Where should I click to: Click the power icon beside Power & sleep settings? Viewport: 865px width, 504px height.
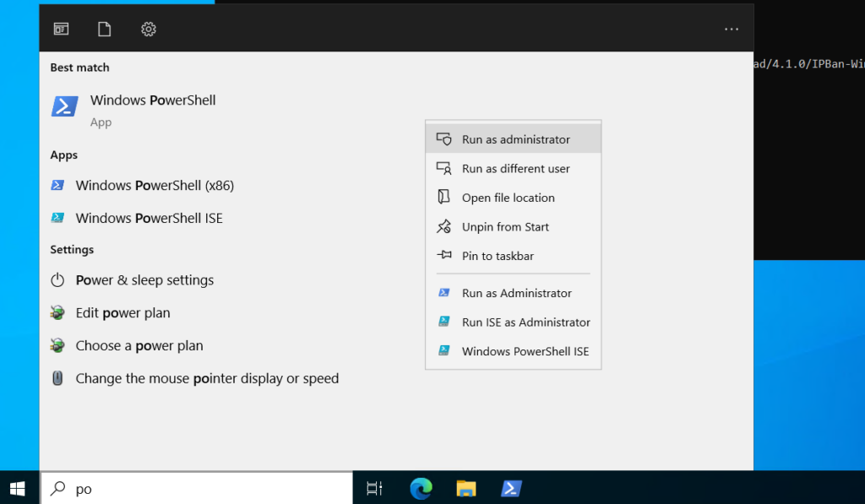point(57,280)
